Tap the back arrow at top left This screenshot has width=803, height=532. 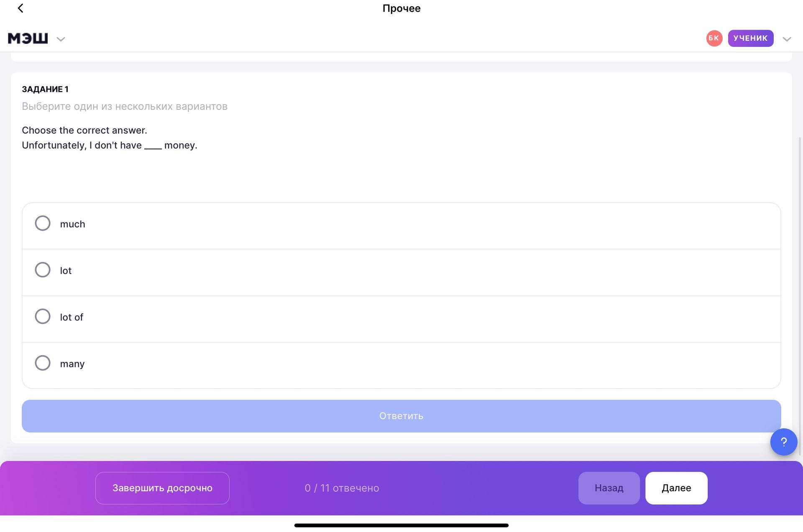point(20,8)
